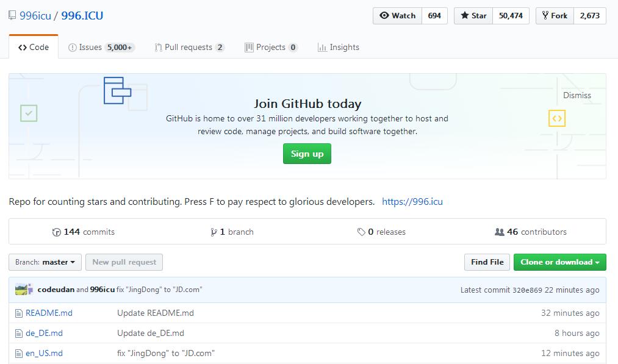This screenshot has width=618, height=364.
Task: Select the Code tab
Action: click(x=34, y=47)
